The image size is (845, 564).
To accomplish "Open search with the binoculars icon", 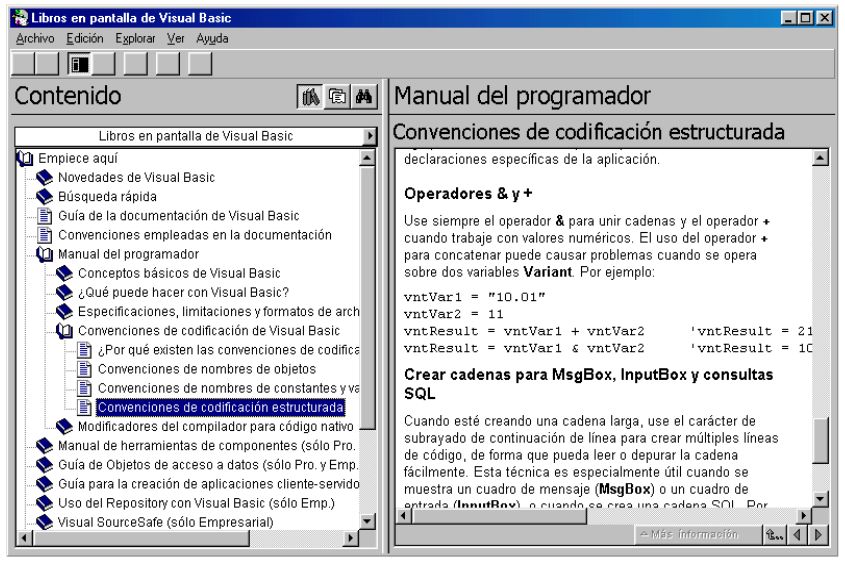I will coord(364,97).
